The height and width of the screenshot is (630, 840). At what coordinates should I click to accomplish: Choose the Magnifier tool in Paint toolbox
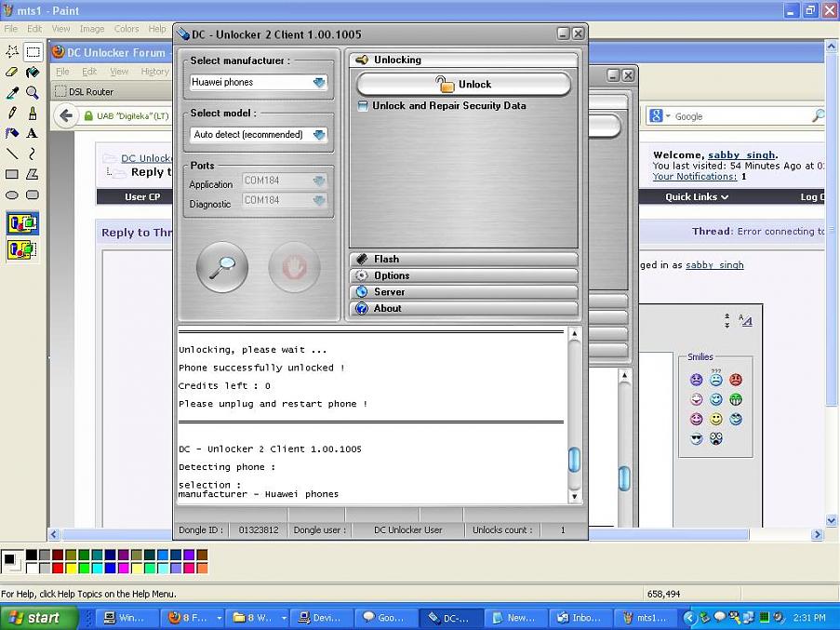click(x=33, y=92)
